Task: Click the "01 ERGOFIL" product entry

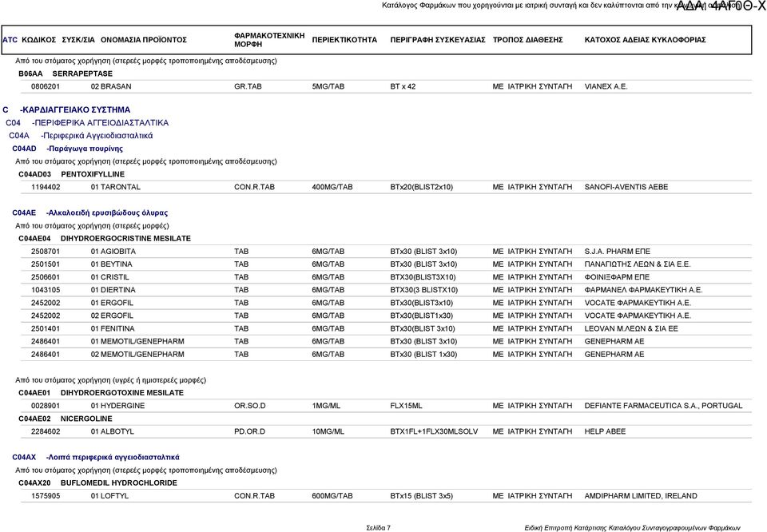Action: coord(112,304)
